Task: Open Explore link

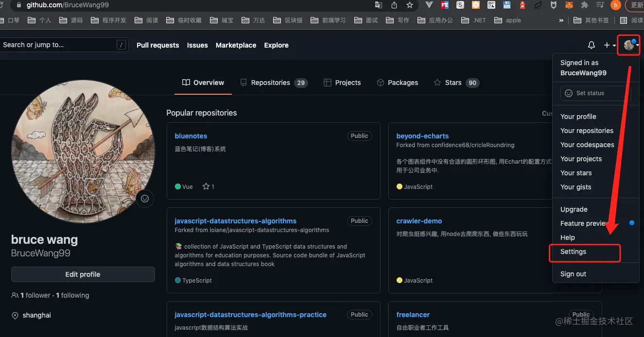Action: click(x=276, y=45)
